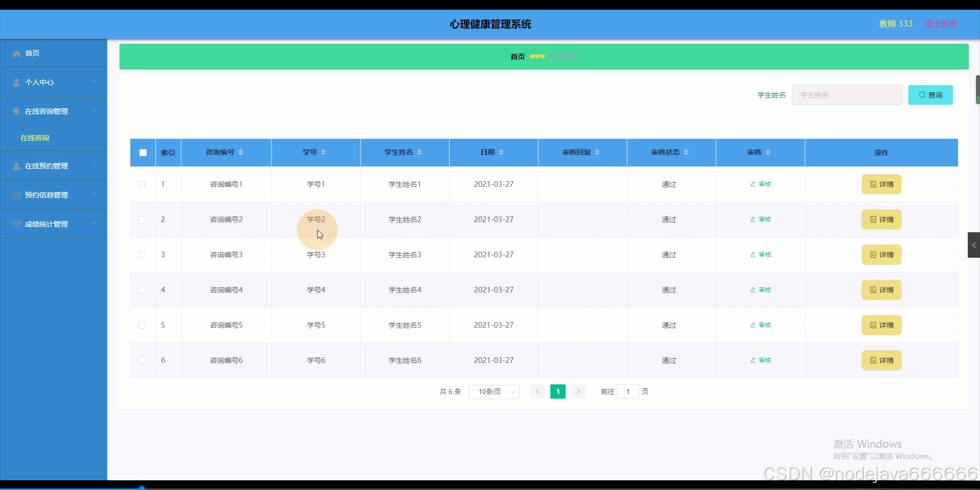980x490 pixels.
Task: Open 详情 for 学生姓名5
Action: pyautogui.click(x=881, y=325)
